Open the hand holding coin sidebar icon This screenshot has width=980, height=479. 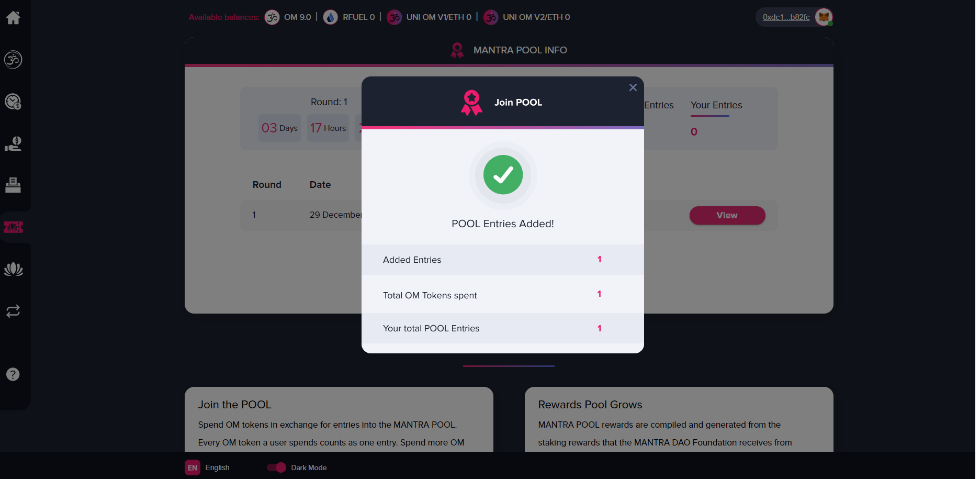(x=13, y=143)
